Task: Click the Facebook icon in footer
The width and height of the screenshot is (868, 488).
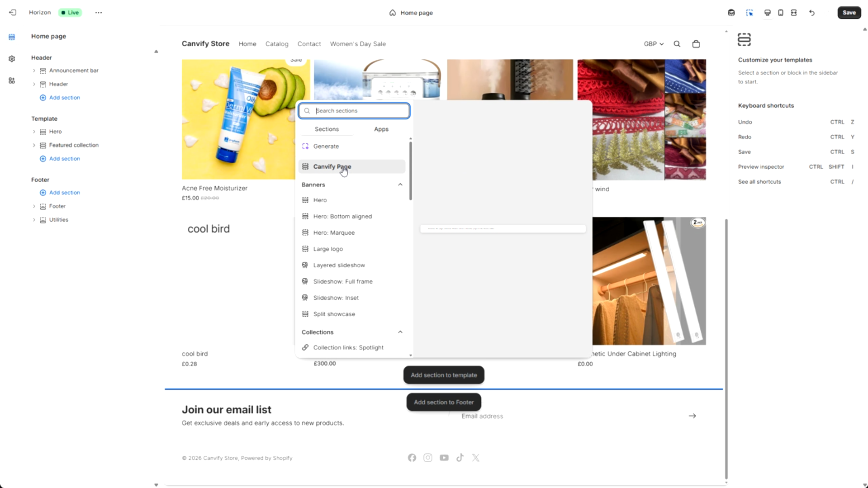Action: click(x=412, y=458)
